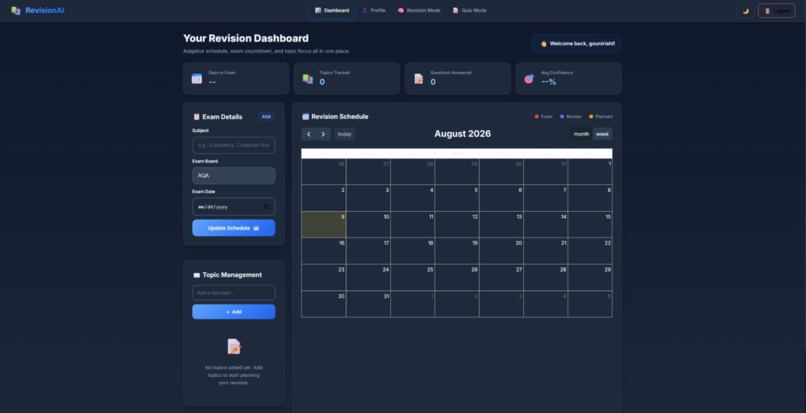
Task: Select August 20 on the calendar
Action: point(501,251)
